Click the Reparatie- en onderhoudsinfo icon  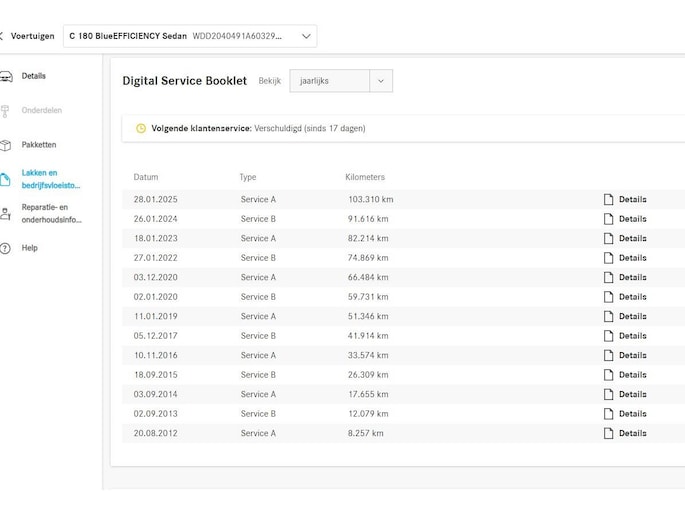coord(5,214)
